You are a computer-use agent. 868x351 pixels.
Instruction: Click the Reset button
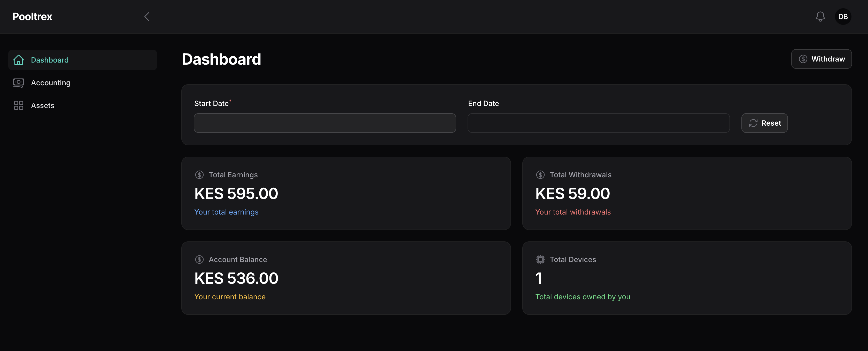764,123
